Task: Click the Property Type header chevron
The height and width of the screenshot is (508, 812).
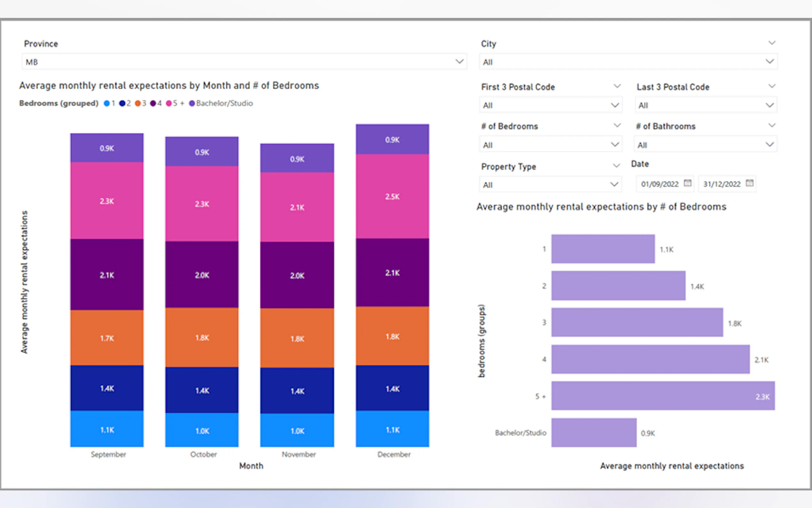Action: click(x=616, y=166)
